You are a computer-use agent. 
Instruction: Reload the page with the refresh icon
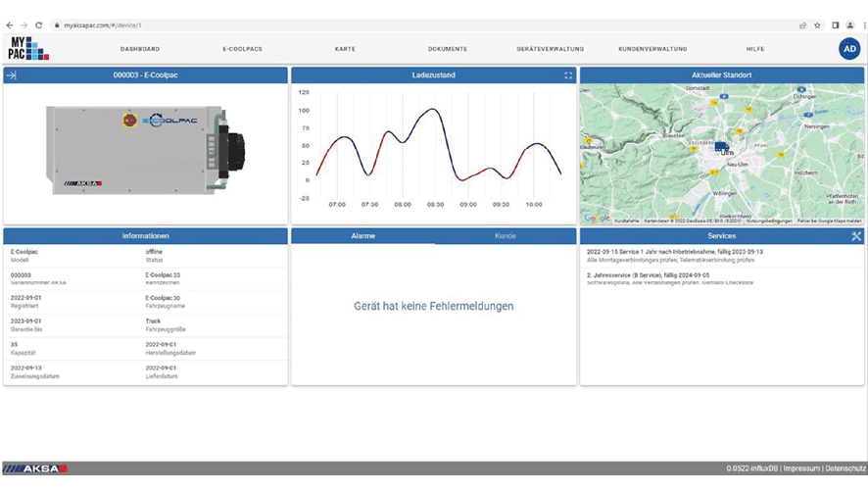39,25
